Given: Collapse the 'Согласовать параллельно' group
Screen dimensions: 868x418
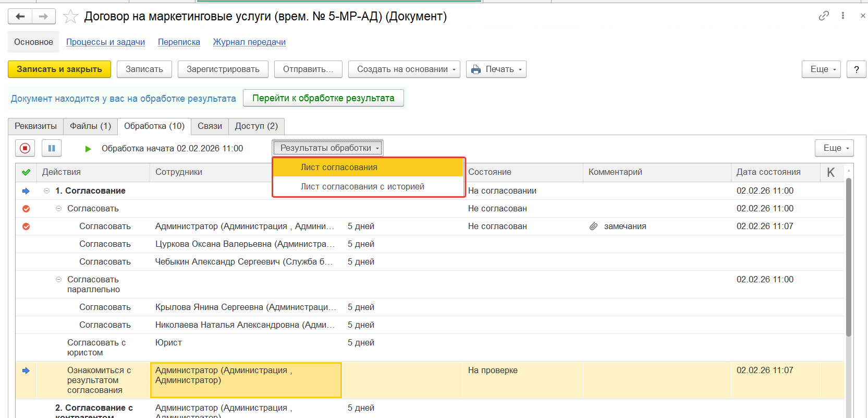Looking at the screenshot, I should pyautogui.click(x=59, y=280).
